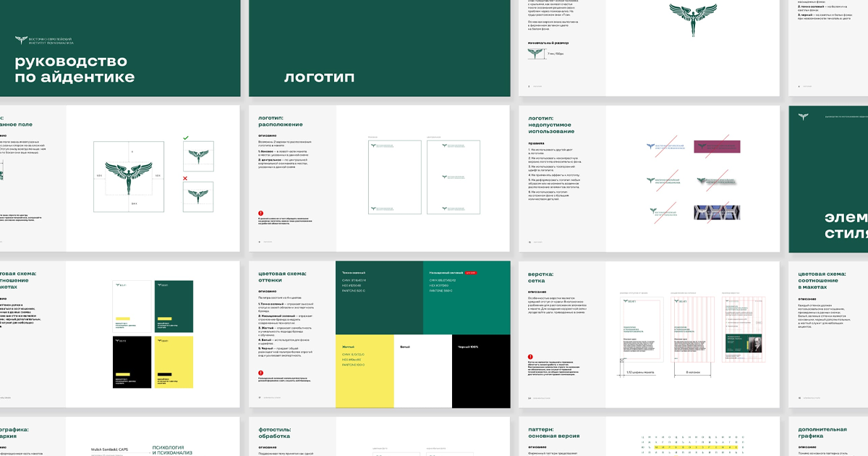
Task: Click the red warning icon on logo placement slide
Action: tap(260, 214)
